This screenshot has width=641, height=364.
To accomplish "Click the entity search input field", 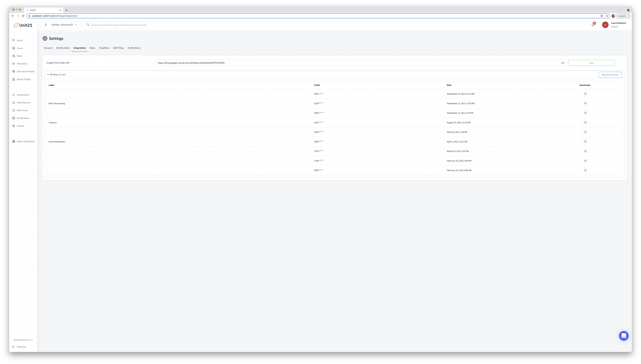I will (x=118, y=25).
